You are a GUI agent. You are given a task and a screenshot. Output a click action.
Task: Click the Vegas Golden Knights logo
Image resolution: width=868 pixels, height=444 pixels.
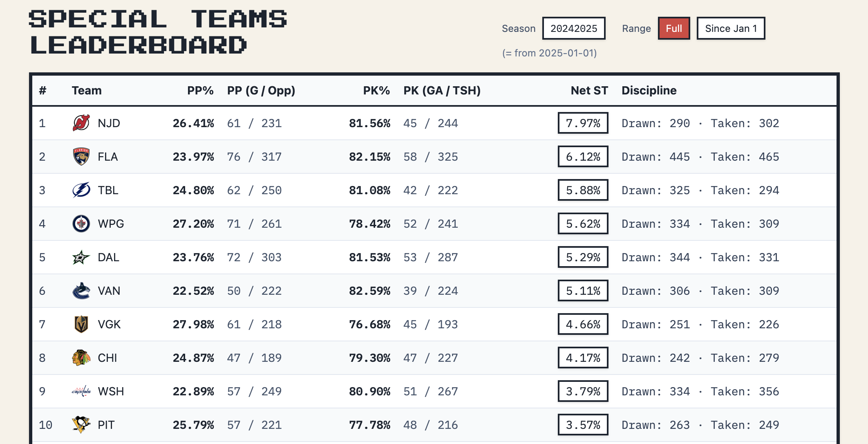point(81,324)
